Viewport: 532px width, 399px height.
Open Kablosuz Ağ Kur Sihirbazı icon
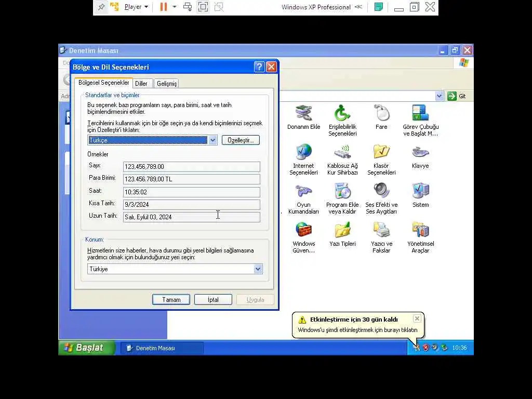(x=342, y=159)
